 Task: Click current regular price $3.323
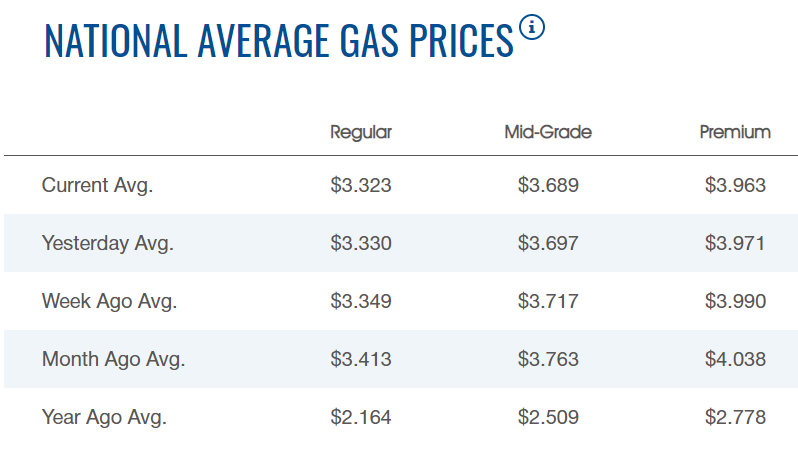pos(361,185)
